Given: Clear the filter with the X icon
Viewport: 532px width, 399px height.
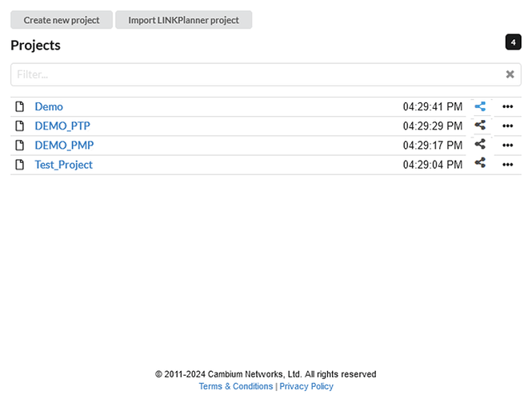Looking at the screenshot, I should pos(510,74).
